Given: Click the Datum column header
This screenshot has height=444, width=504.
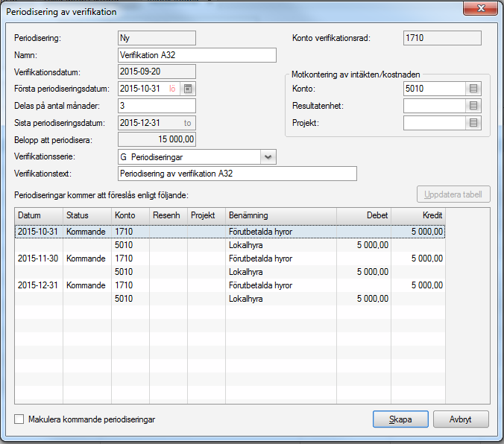Looking at the screenshot, I should point(39,215).
